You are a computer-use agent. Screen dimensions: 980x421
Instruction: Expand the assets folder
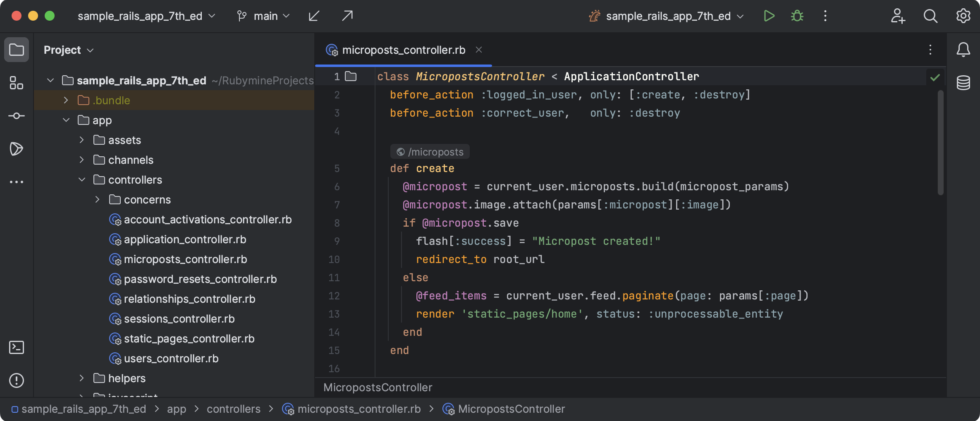(82, 140)
